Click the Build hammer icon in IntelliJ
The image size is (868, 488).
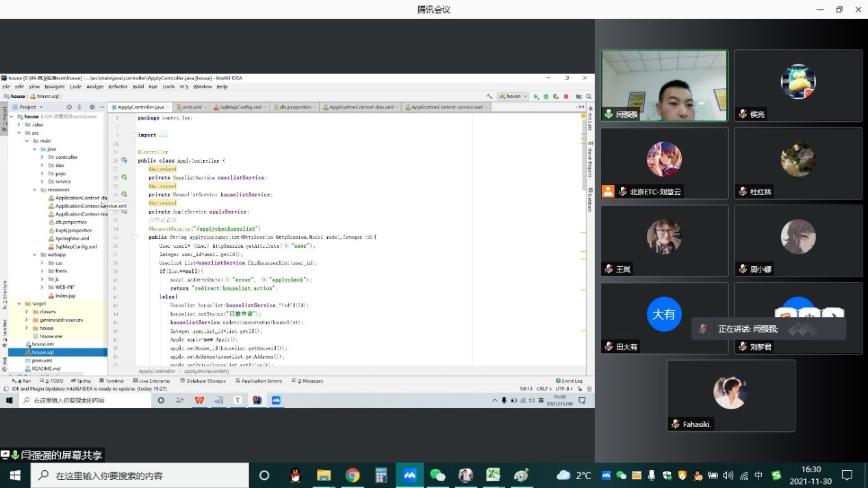click(x=489, y=97)
